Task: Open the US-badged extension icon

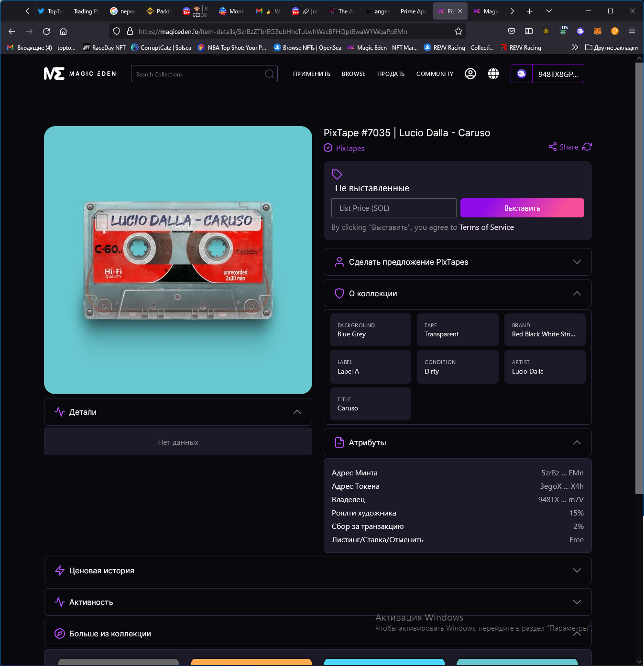Action: click(x=564, y=31)
